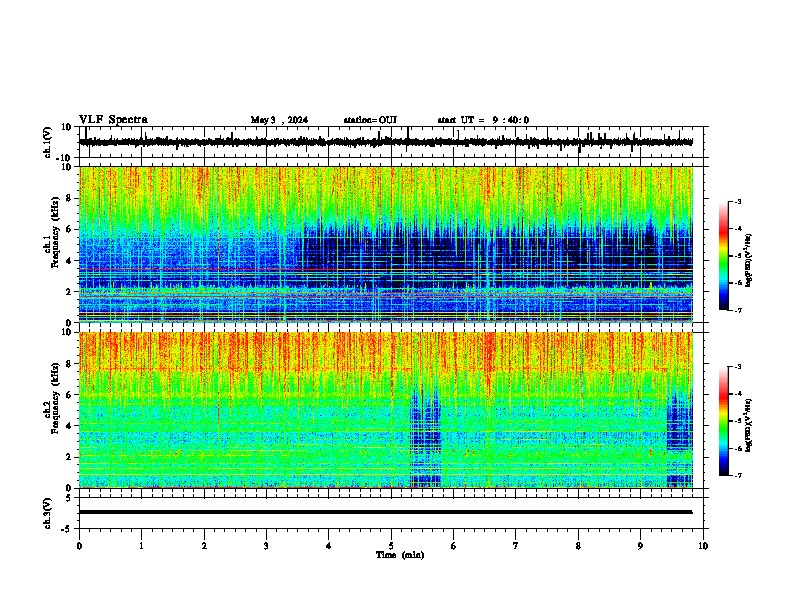This screenshot has height=612, width=792.
Task: Click time axis tick label "6"
Action: click(x=454, y=546)
